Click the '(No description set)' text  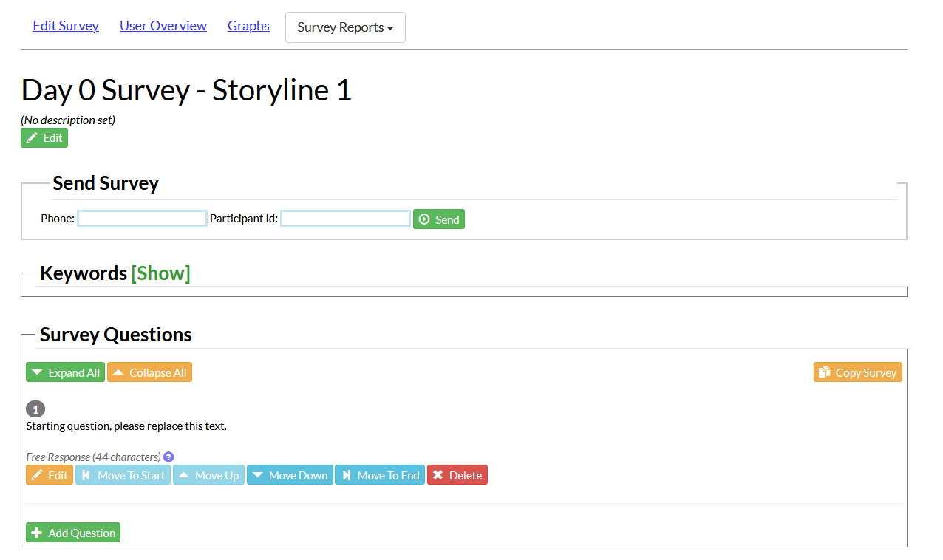click(x=68, y=120)
